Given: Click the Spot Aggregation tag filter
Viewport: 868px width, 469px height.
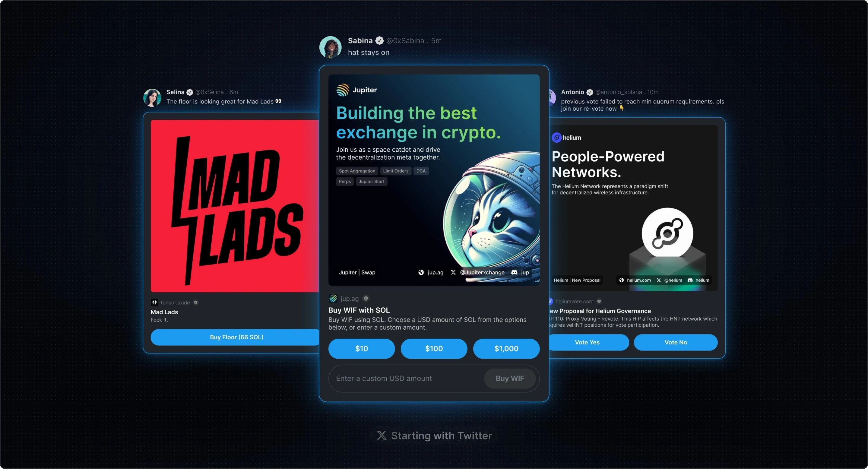Looking at the screenshot, I should coord(356,170).
